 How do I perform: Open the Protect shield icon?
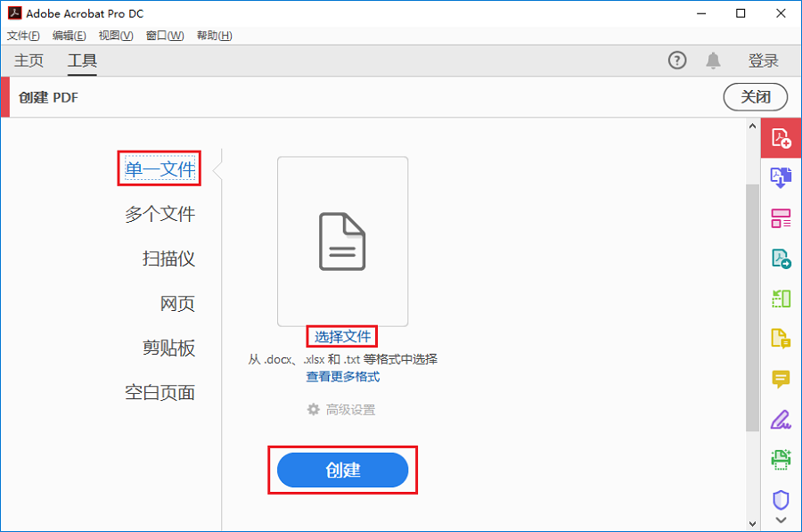(x=781, y=499)
